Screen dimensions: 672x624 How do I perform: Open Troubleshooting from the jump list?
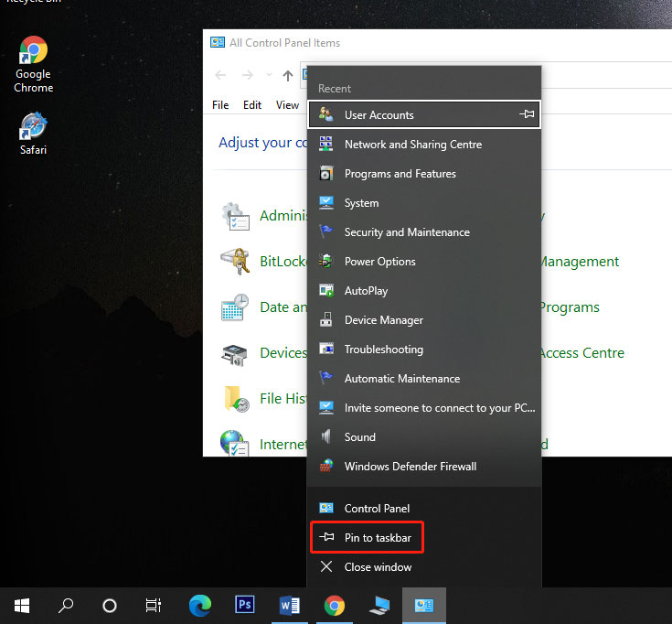[424, 350]
